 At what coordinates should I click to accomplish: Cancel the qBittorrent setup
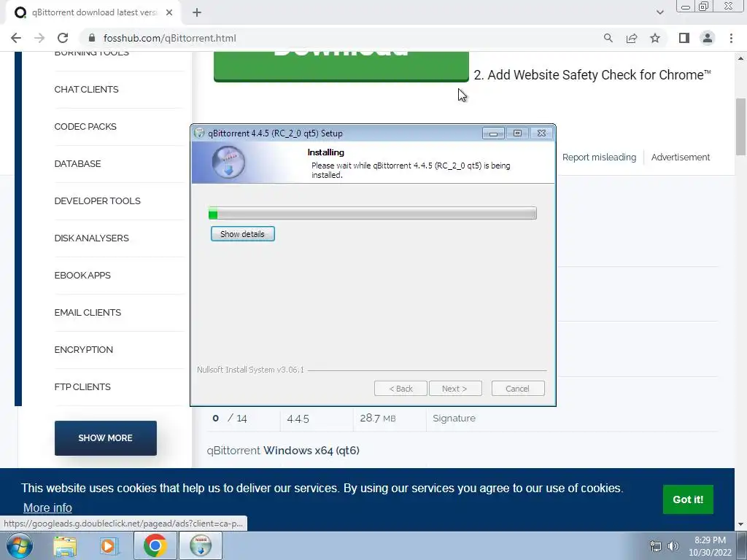pyautogui.click(x=517, y=389)
